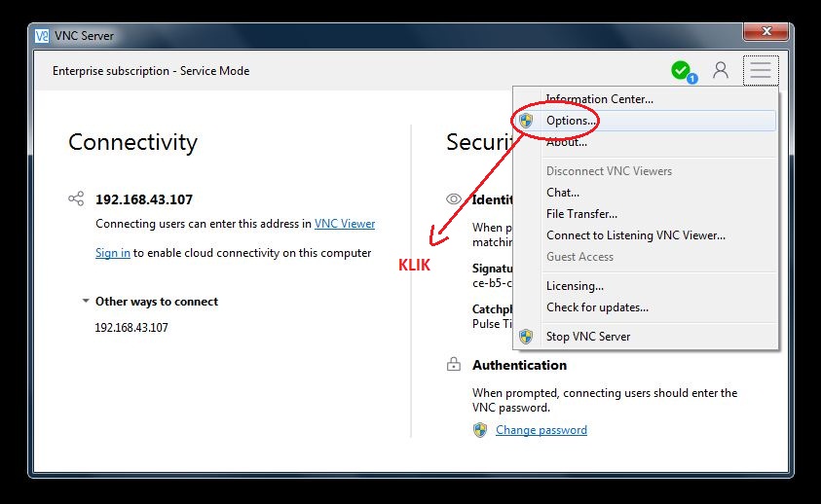Click the VNC Server title bar logo
The width and height of the screenshot is (821, 504).
point(42,36)
